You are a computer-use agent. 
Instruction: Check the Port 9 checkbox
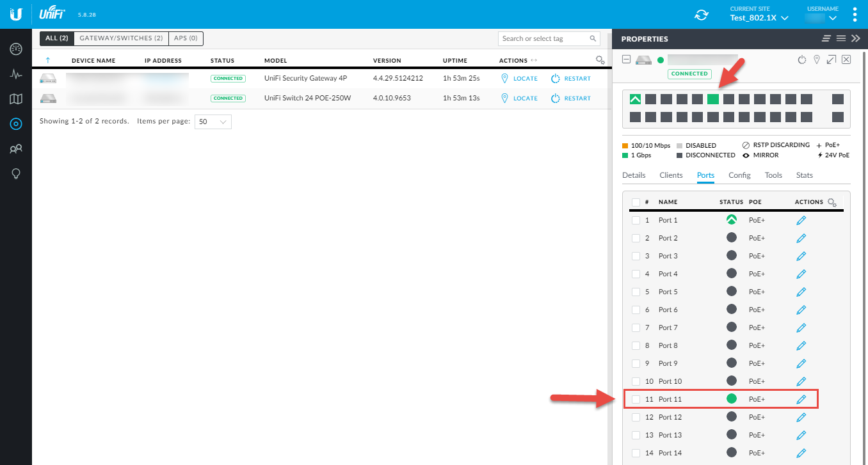pos(636,363)
